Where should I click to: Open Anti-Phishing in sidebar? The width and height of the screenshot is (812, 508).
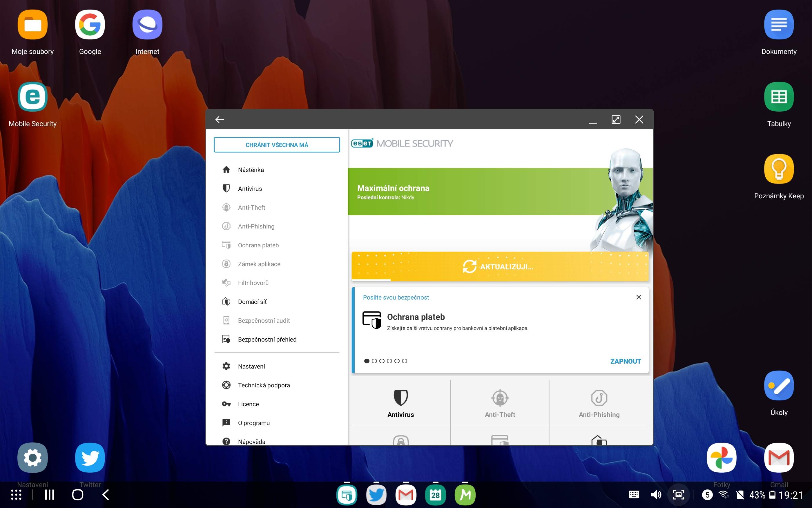click(x=277, y=226)
